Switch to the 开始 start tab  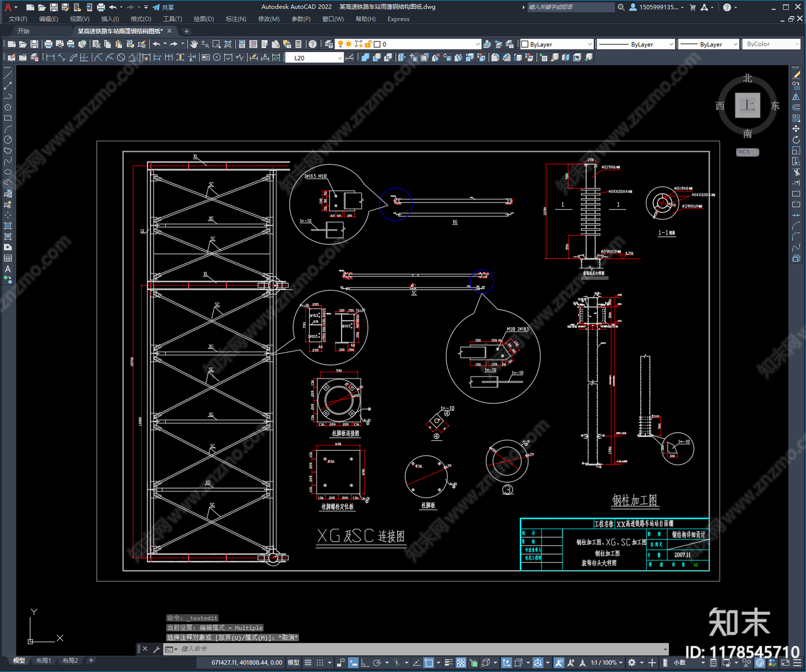tap(23, 31)
